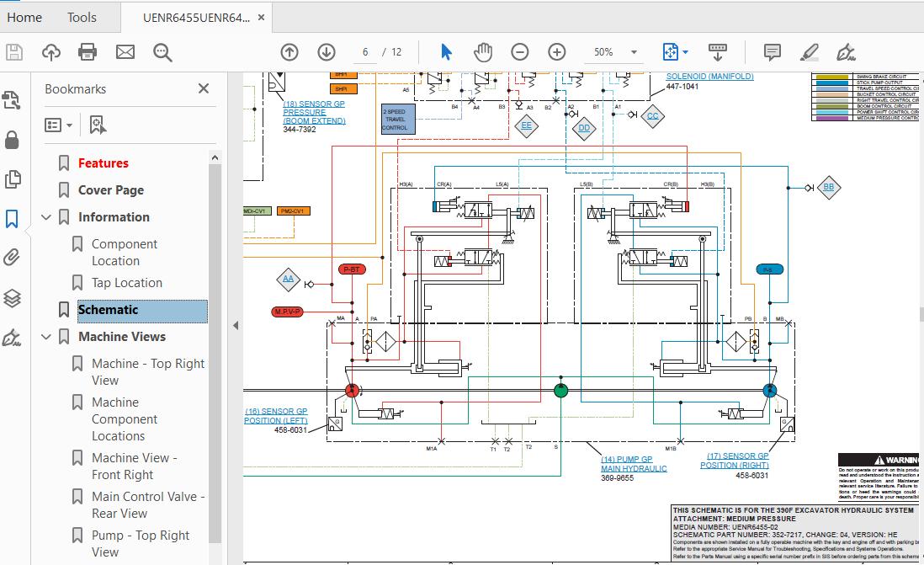Open the Find text magnifier tool

pyautogui.click(x=162, y=52)
